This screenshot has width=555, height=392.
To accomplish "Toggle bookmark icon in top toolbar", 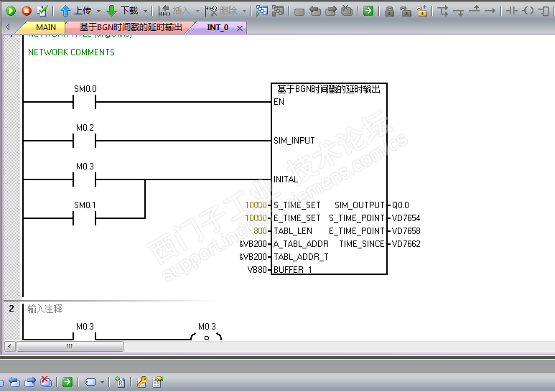I will coord(299,11).
